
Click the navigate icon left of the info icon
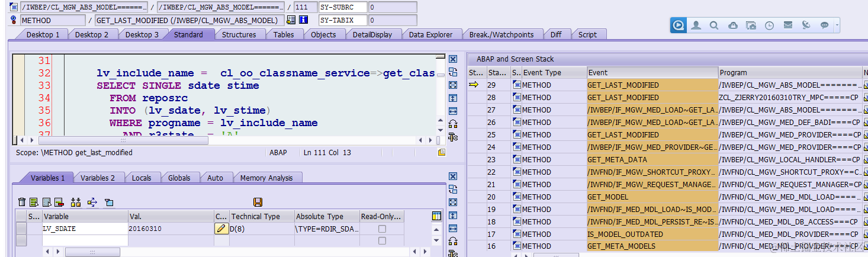pyautogui.click(x=291, y=20)
